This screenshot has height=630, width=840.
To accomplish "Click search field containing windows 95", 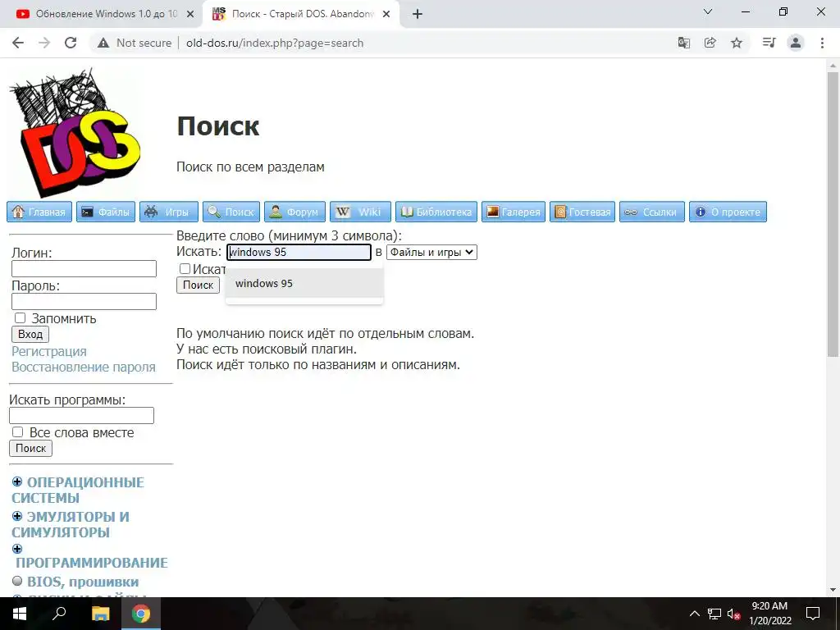I will tap(299, 253).
